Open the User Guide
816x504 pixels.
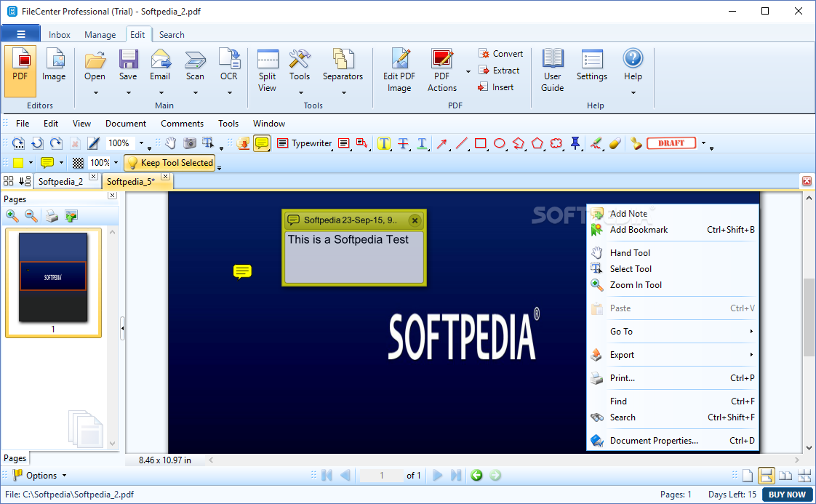click(553, 71)
